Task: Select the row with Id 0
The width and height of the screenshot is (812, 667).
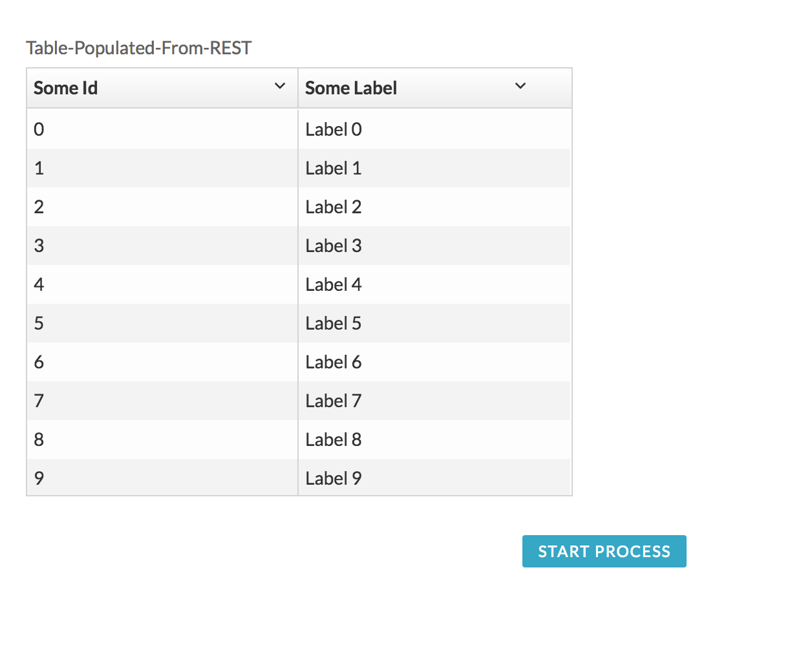Action: [x=299, y=129]
